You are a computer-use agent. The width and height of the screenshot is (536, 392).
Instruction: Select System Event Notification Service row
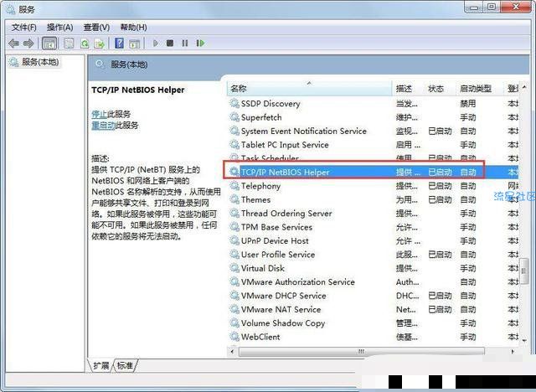[x=373, y=131]
